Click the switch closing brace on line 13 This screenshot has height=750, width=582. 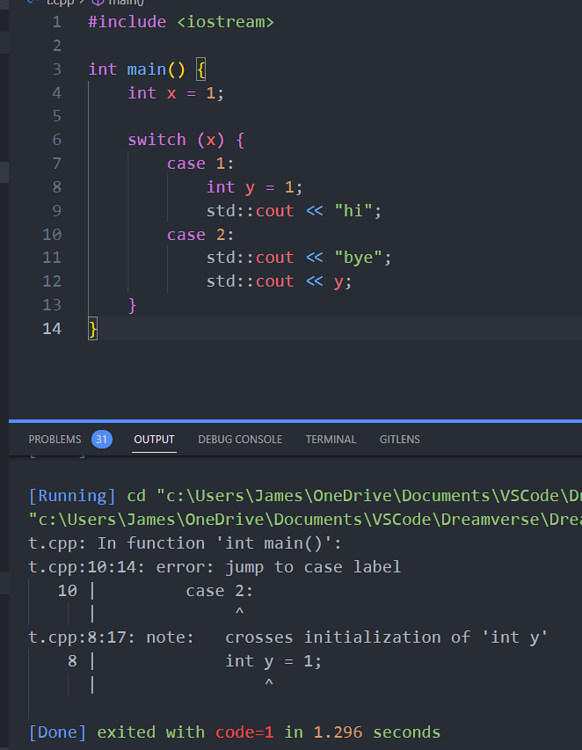pos(132,305)
